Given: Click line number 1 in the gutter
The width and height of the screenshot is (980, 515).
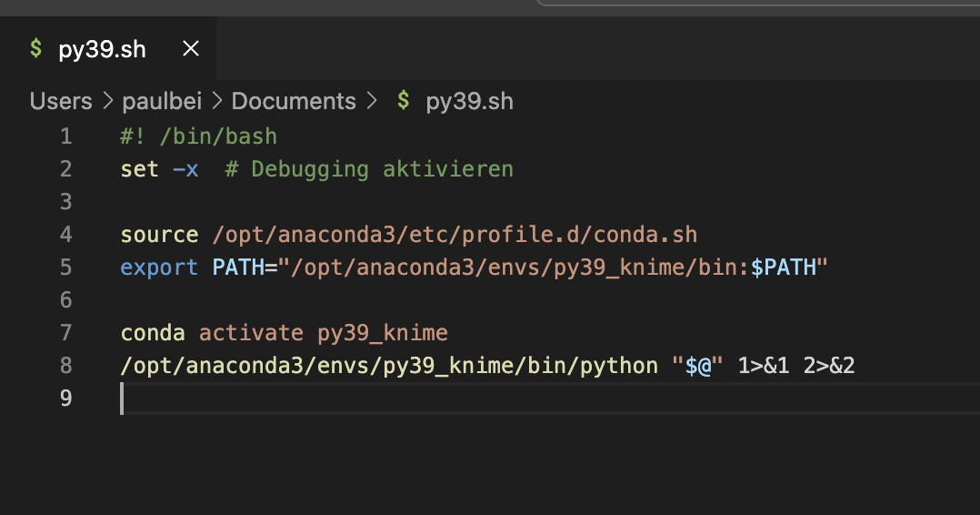Looking at the screenshot, I should click(65, 136).
